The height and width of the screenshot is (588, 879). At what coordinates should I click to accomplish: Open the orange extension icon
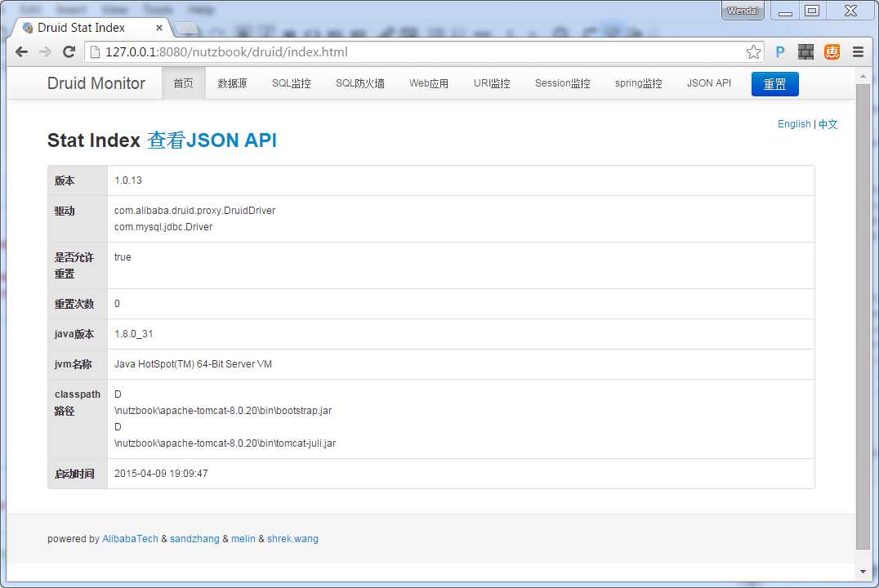click(x=832, y=52)
